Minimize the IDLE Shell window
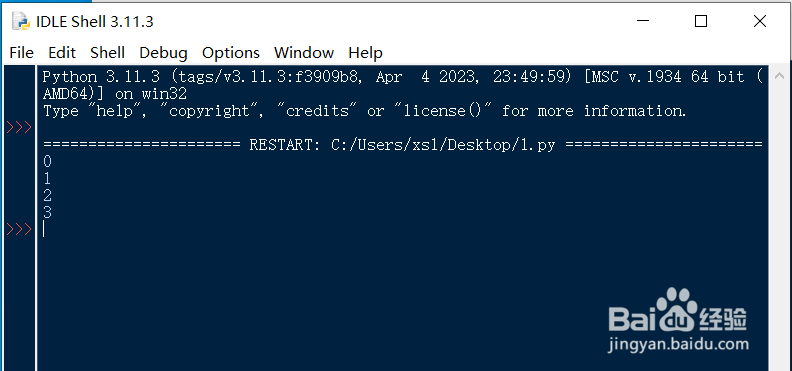The height and width of the screenshot is (371, 792). click(642, 21)
